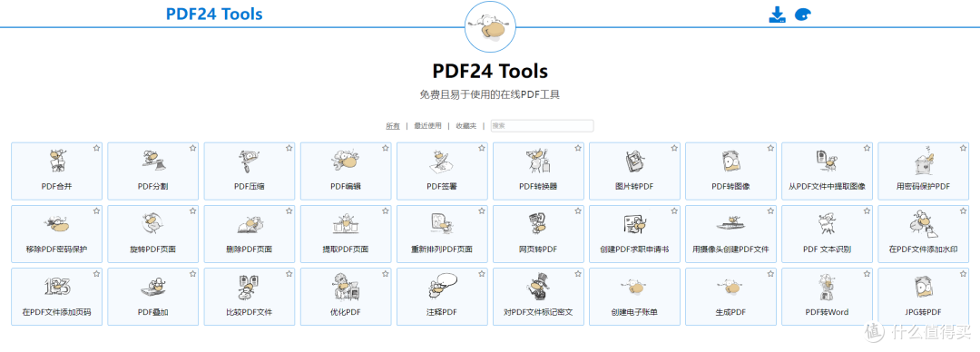Open the 生成PDF tool icon
The image size is (980, 352).
730,287
